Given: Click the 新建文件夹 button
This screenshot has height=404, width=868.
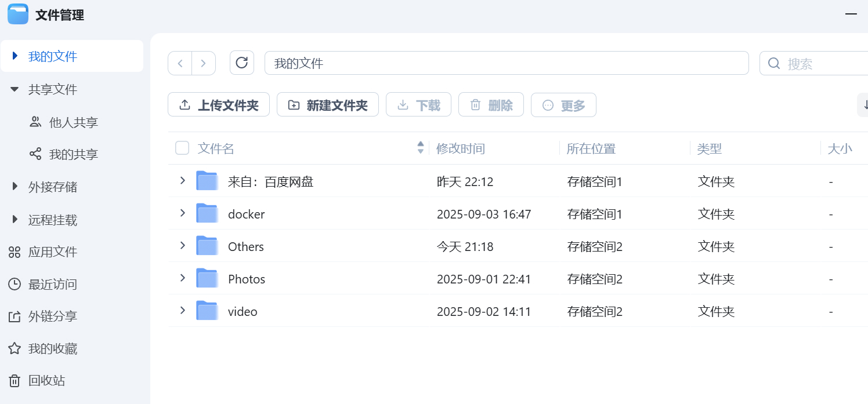Looking at the screenshot, I should click(x=328, y=104).
